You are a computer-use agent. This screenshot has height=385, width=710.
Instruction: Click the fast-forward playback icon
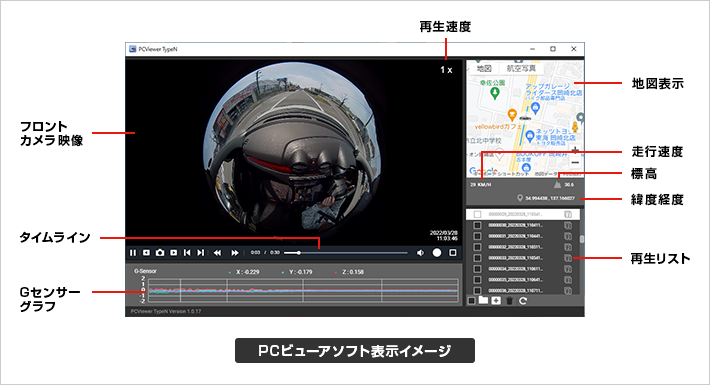(x=235, y=253)
